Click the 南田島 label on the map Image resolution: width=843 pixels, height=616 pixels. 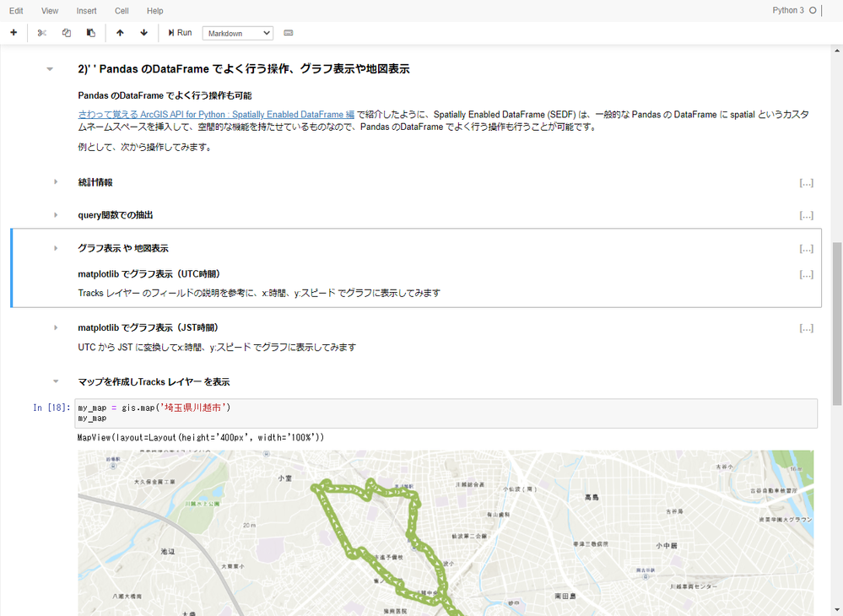[565, 596]
